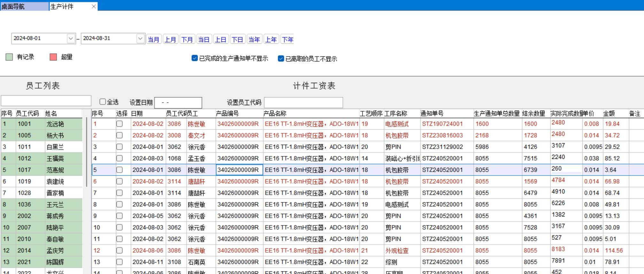Expand the end date 2024-08-31 dropdown
Screen dimensions: 644x274
140,38
